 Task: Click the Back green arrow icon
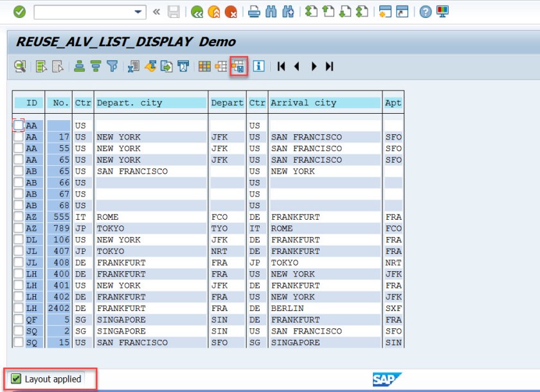(x=197, y=12)
